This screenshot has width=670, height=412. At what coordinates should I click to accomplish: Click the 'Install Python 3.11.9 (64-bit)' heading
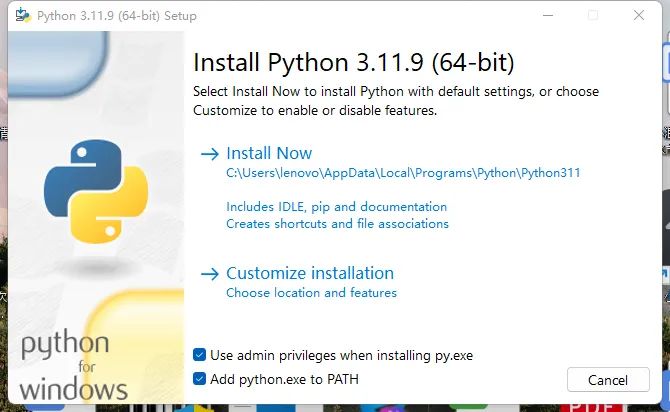pos(353,62)
